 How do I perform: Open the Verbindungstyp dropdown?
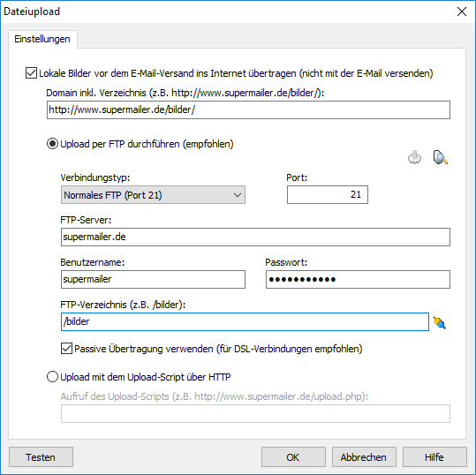tap(153, 195)
